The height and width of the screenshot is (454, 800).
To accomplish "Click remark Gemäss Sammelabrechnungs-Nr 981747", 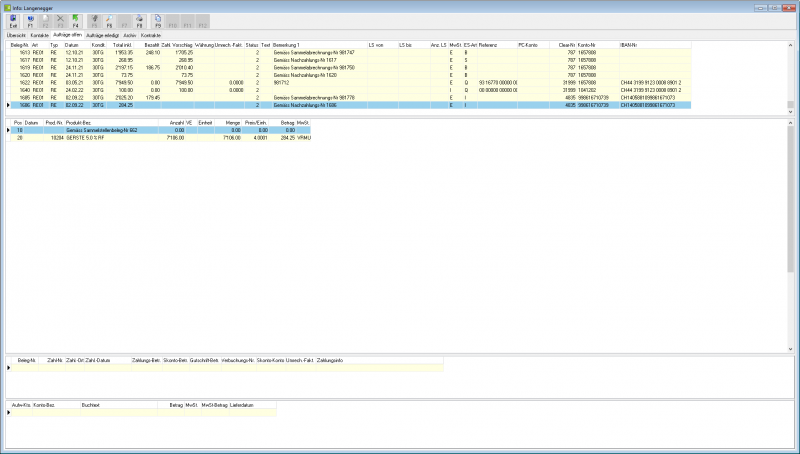I will coord(314,53).
